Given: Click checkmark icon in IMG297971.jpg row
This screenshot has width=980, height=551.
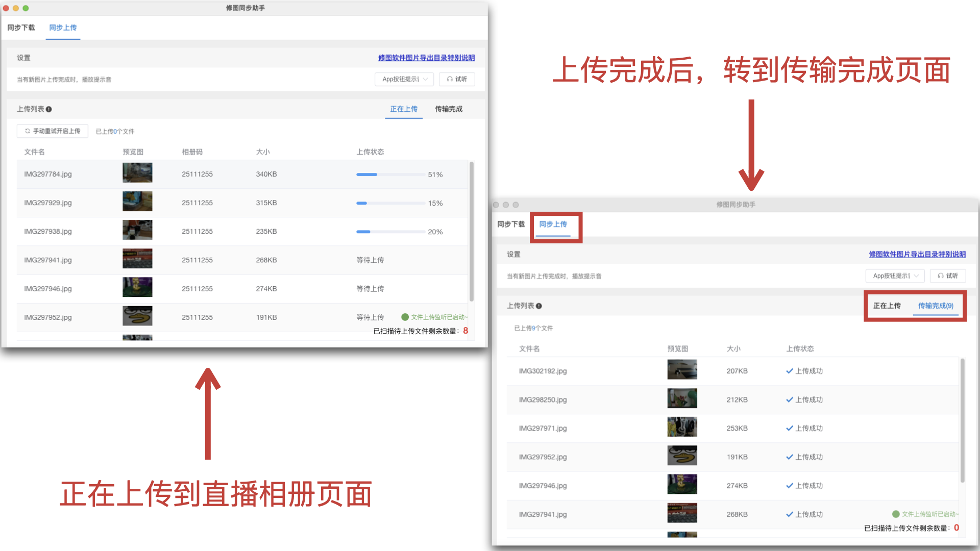Looking at the screenshot, I should point(790,428).
